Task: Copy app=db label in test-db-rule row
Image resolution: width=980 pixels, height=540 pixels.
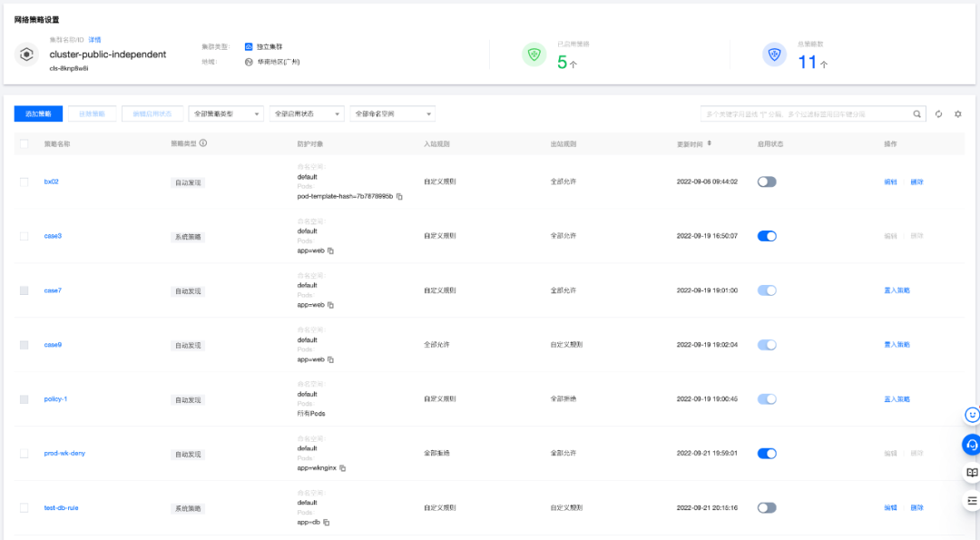Action: [x=327, y=523]
